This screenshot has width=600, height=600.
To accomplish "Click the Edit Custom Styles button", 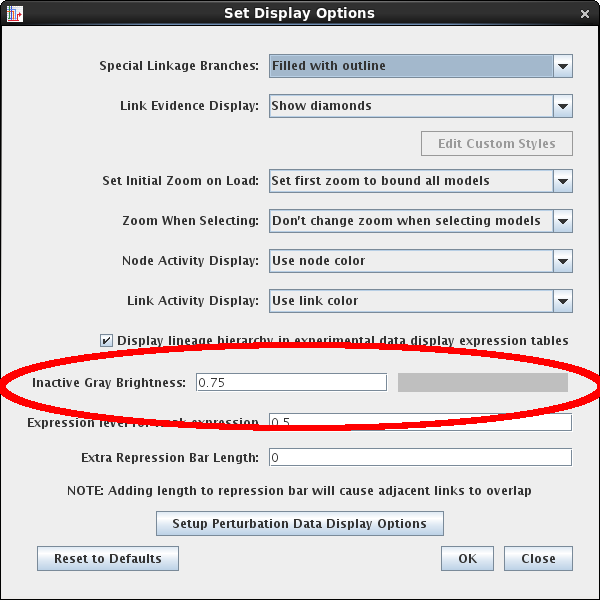I will [x=496, y=144].
